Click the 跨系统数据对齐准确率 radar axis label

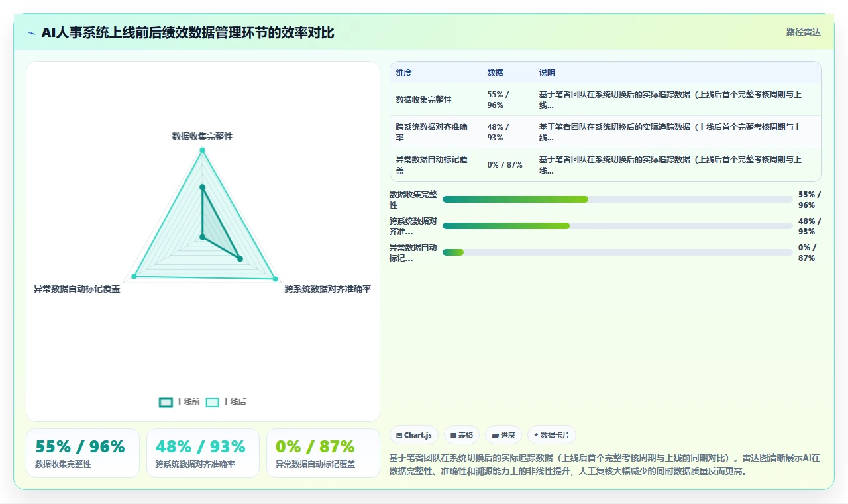(328, 289)
